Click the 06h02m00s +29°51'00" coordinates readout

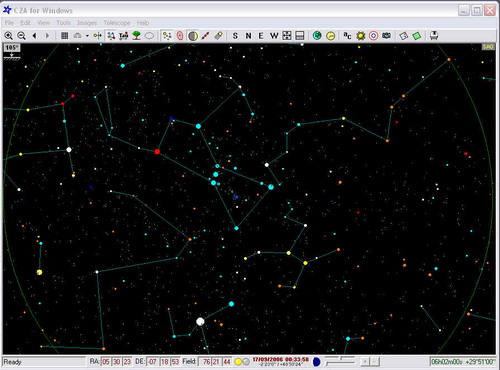pyautogui.click(x=463, y=362)
